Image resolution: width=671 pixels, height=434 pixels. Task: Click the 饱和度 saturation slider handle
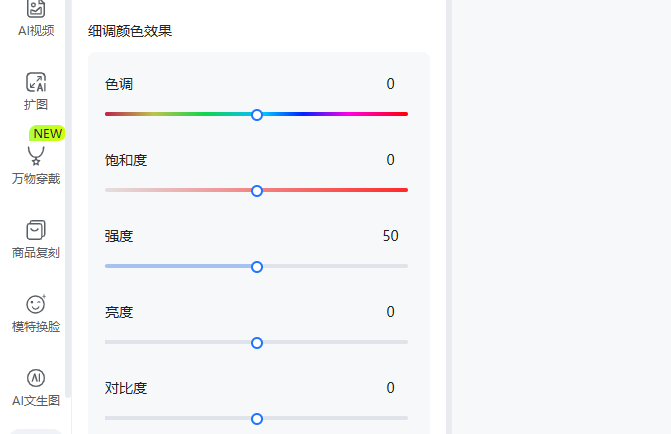tap(257, 191)
